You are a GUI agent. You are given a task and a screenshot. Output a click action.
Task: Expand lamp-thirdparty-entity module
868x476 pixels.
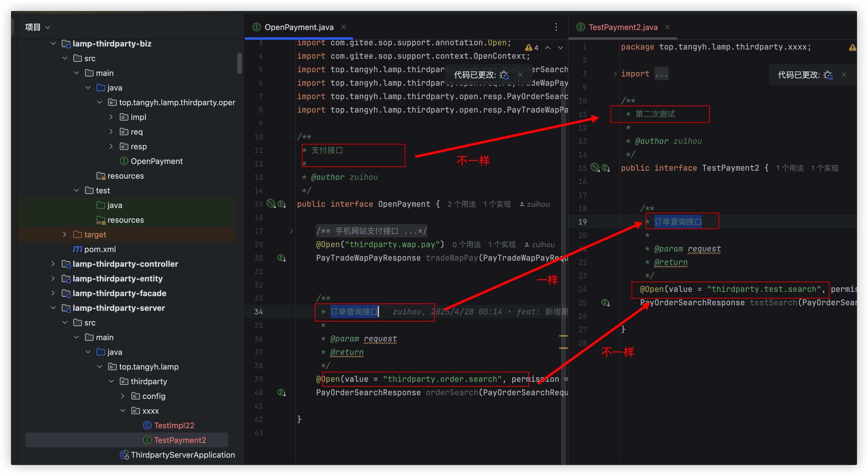53,278
